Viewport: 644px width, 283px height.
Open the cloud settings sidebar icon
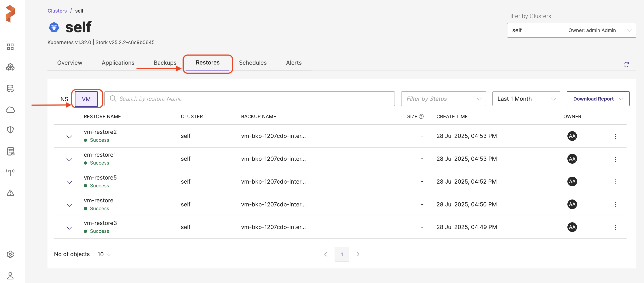[x=10, y=110]
